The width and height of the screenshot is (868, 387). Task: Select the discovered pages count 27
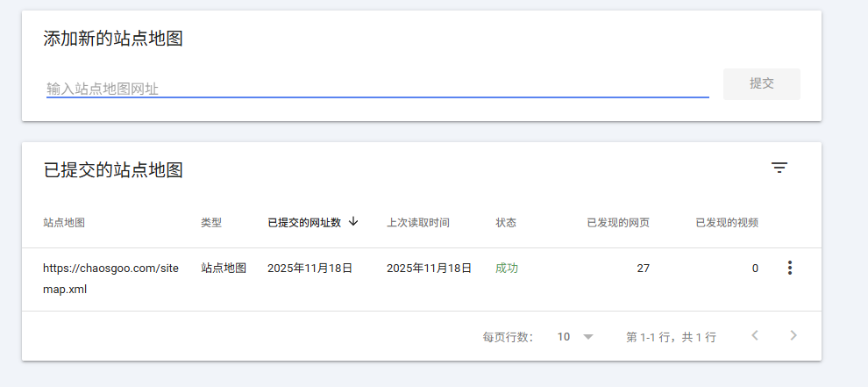pyautogui.click(x=643, y=269)
